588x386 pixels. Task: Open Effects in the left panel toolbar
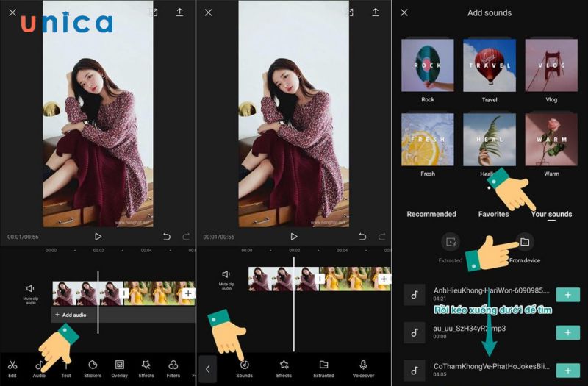(x=146, y=368)
